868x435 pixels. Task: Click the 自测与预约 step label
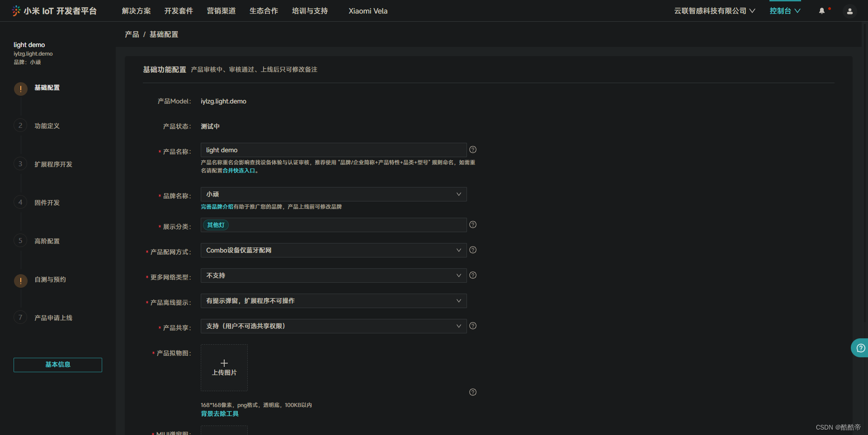point(50,280)
